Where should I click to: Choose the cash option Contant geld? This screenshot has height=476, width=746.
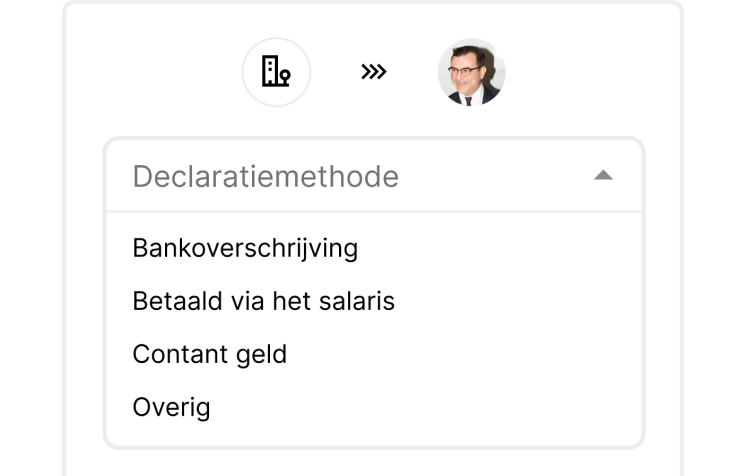point(209,354)
